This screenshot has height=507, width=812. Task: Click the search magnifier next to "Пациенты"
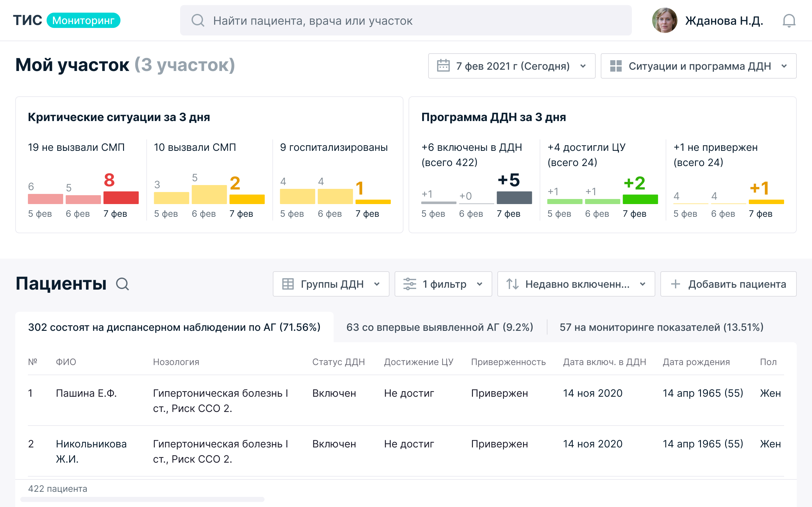(x=123, y=284)
